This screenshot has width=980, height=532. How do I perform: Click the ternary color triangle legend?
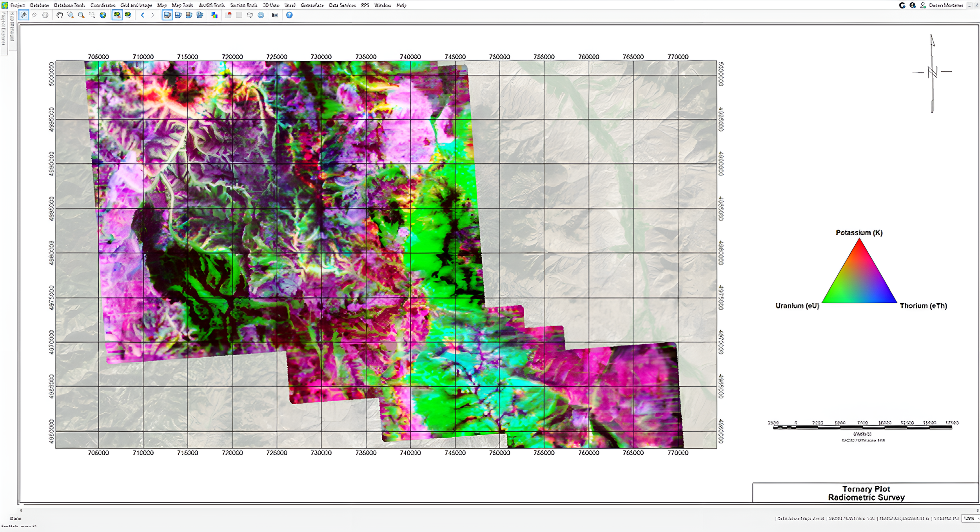pos(859,271)
